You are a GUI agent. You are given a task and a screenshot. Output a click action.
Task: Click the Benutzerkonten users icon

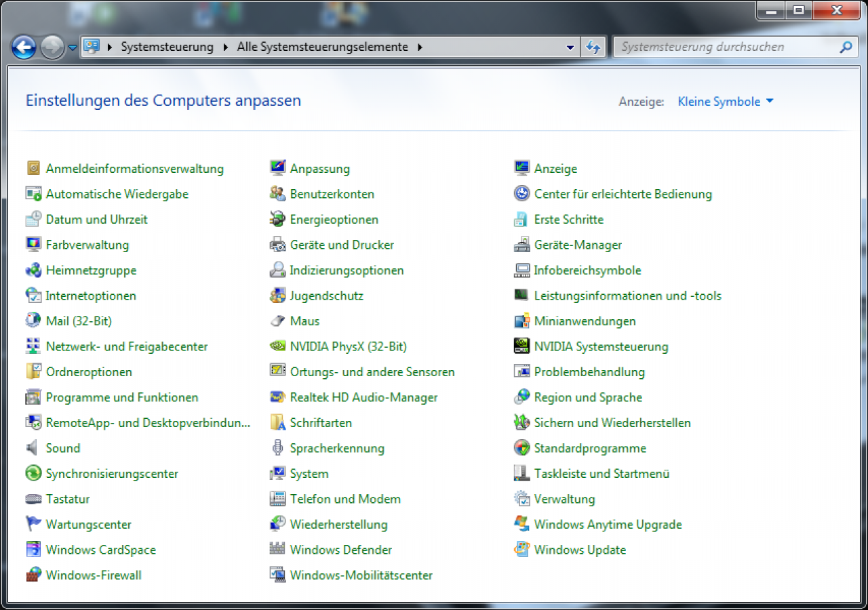pyautogui.click(x=277, y=194)
